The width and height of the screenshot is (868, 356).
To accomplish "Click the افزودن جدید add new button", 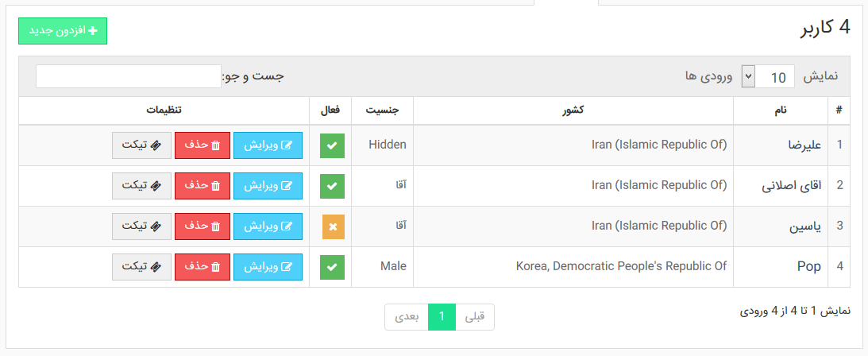I will click(x=63, y=31).
